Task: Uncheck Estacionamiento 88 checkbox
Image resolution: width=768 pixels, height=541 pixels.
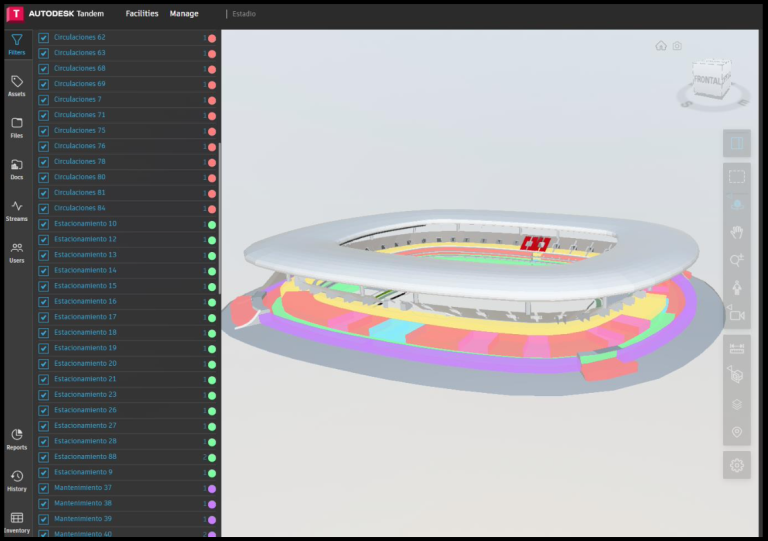Action: (x=44, y=457)
